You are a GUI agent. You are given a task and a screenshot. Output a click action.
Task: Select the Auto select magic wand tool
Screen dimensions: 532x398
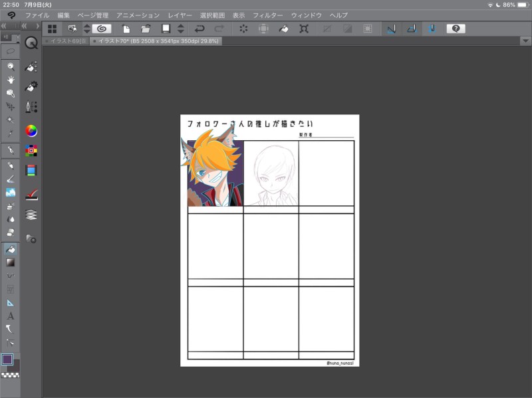(x=11, y=120)
